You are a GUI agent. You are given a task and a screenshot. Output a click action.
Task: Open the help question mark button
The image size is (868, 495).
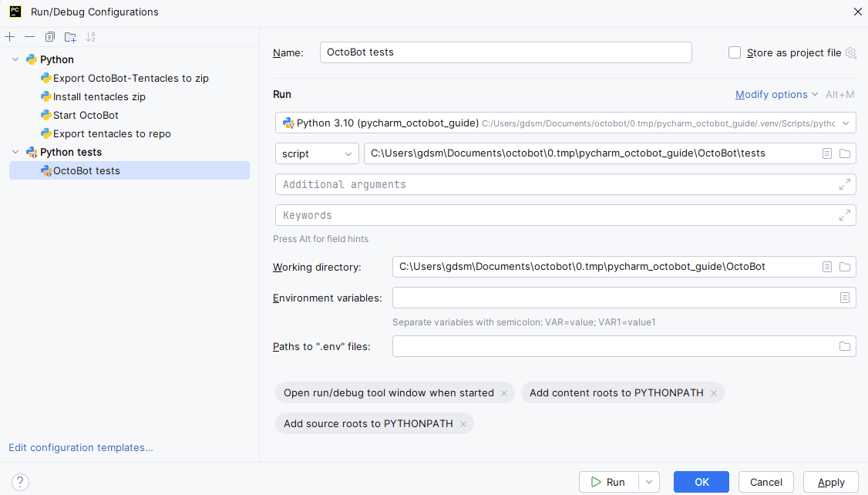[x=20, y=482]
